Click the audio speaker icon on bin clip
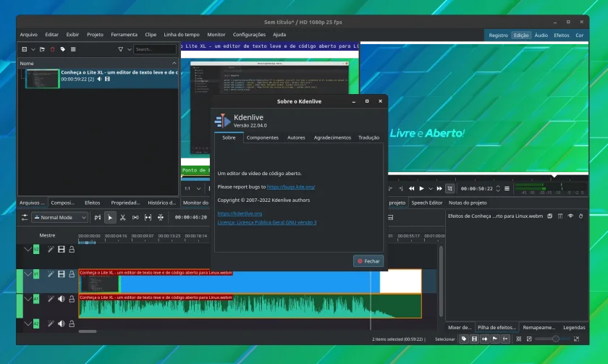 point(100,79)
